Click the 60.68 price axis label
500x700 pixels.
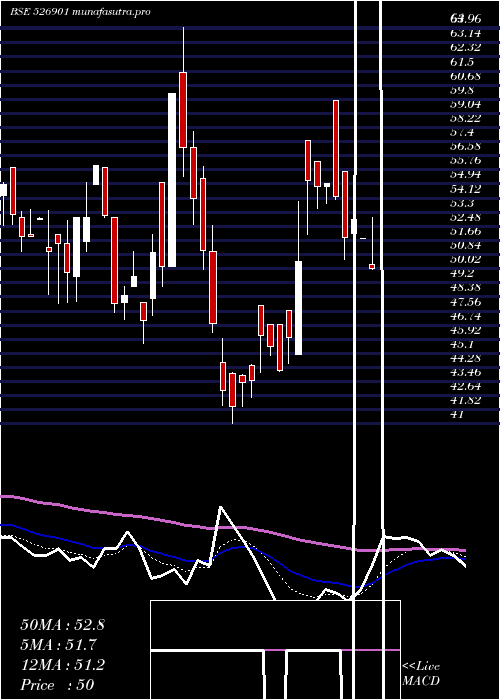pos(465,76)
